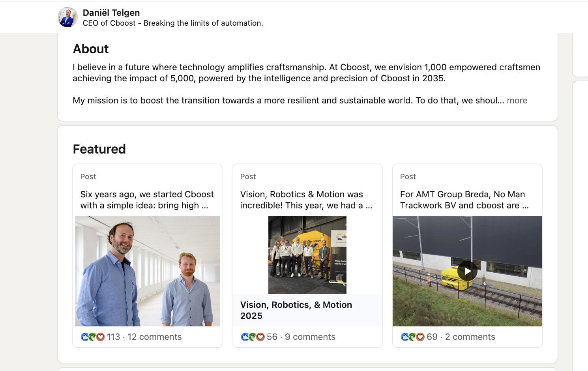Open the Six years ago Cboost post photo
Viewport: 588px width, 371px height.
click(x=148, y=271)
